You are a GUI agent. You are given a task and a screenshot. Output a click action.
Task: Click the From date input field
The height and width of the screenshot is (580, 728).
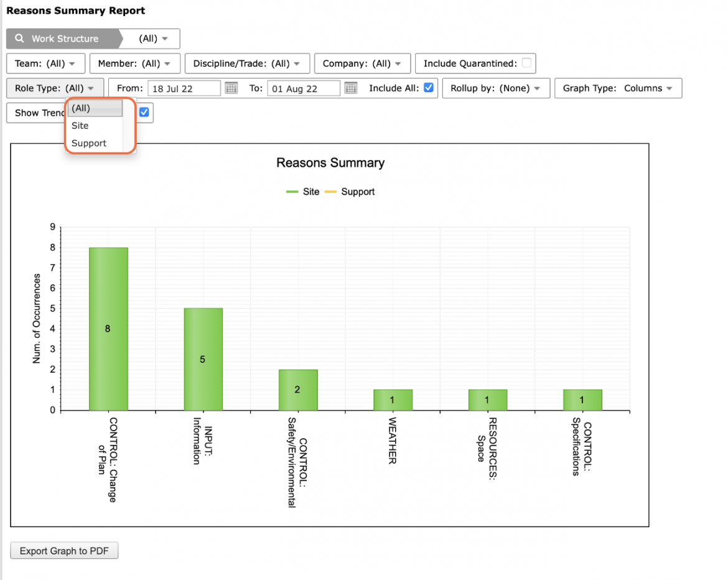click(x=184, y=88)
